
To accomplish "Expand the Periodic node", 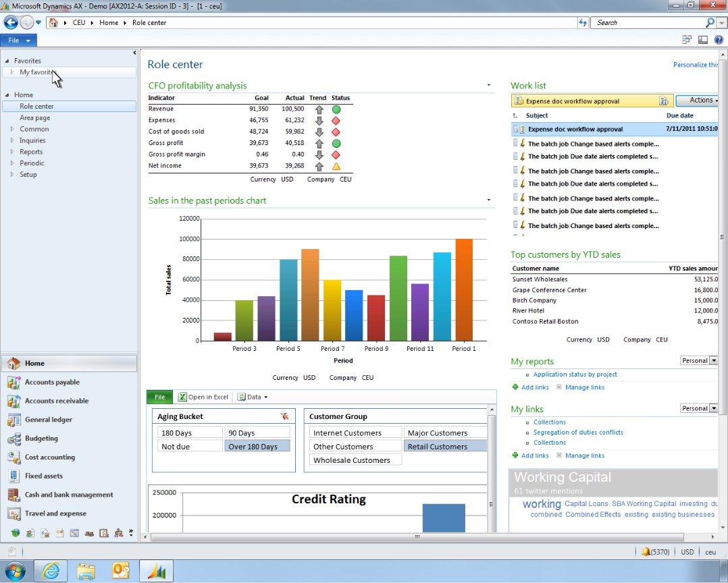I will [x=12, y=163].
